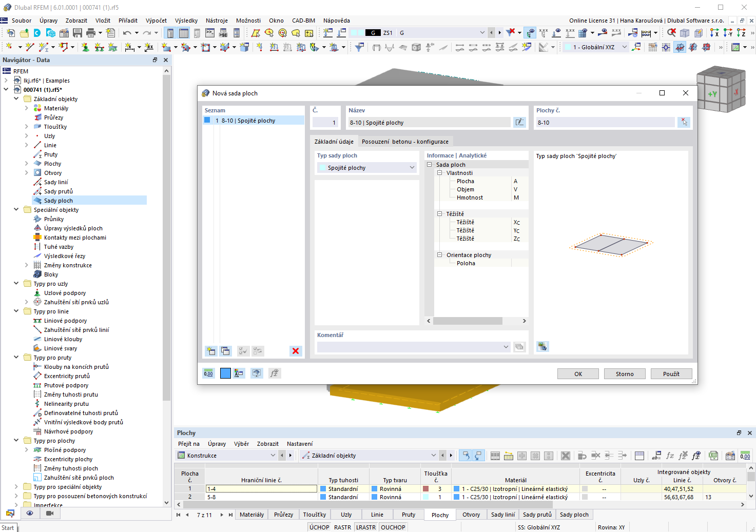
Task: Click the open model folder icon
Action: 24,33
